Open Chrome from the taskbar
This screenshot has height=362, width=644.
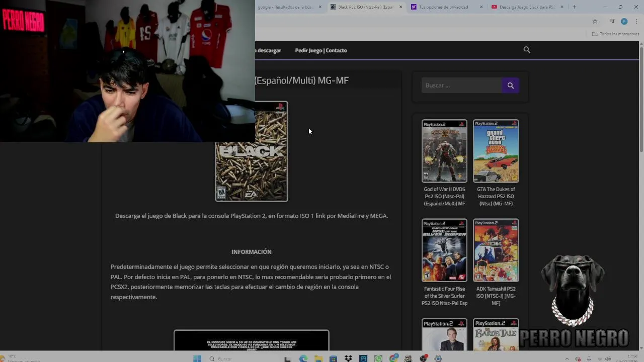(393, 358)
